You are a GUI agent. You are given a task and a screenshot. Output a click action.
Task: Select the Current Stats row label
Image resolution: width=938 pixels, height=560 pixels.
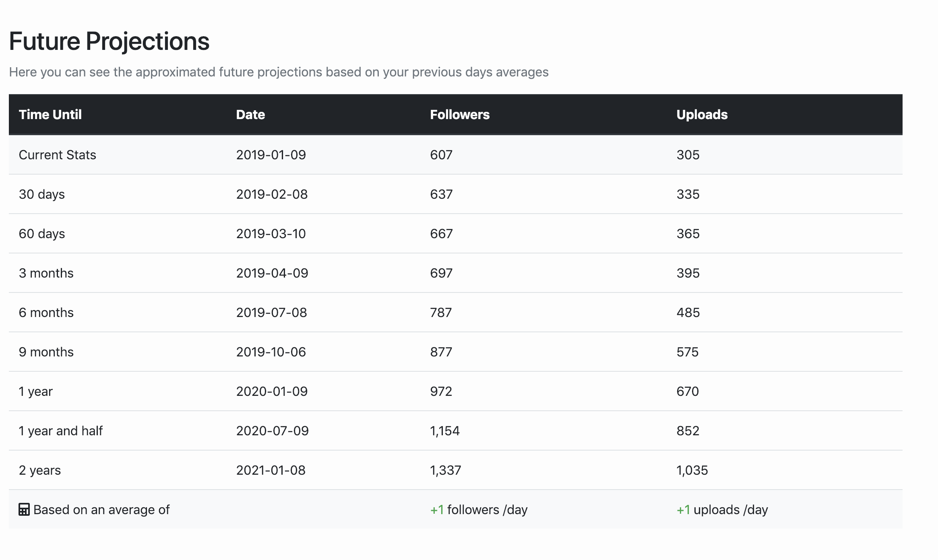pos(57,155)
